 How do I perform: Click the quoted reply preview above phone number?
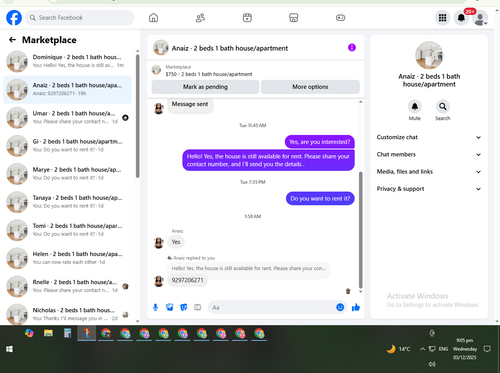coord(249,268)
